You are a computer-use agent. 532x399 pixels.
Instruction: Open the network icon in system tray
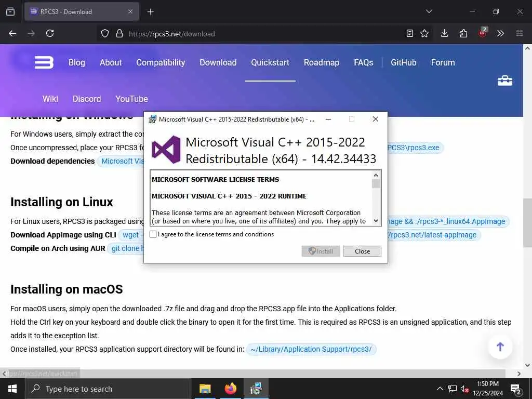point(453,389)
